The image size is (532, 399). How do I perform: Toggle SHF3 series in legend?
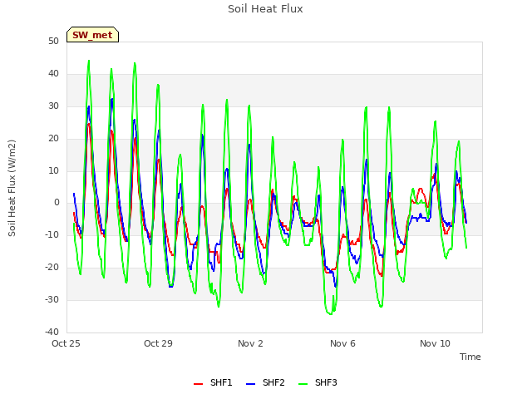pos(318,382)
